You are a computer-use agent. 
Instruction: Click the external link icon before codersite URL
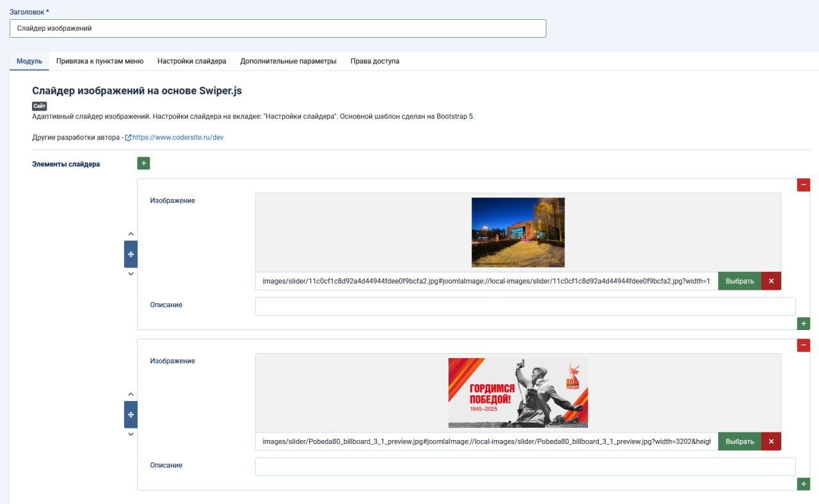pos(127,136)
